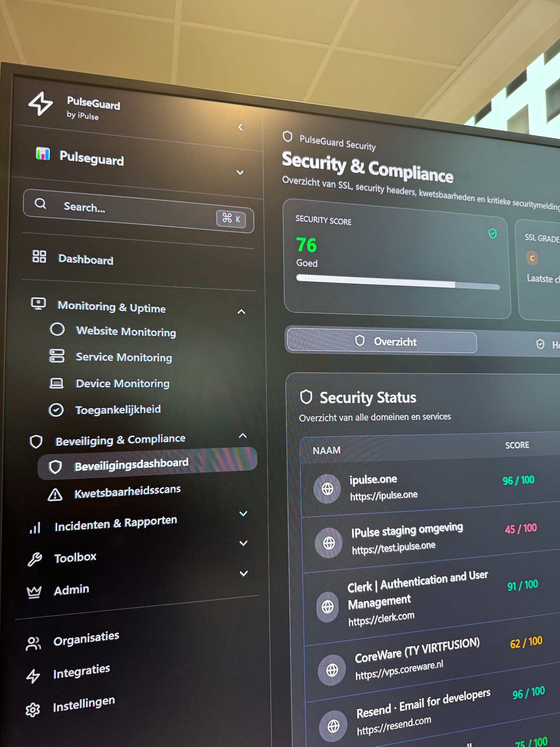Image resolution: width=560 pixels, height=747 pixels.
Task: Click the Organisaties people icon
Action: (34, 643)
